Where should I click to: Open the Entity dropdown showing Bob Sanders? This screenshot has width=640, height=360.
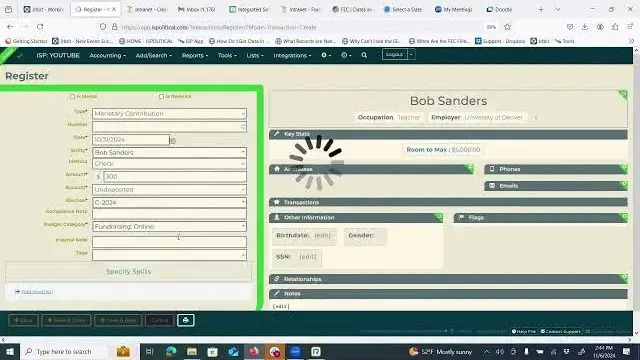[169, 152]
